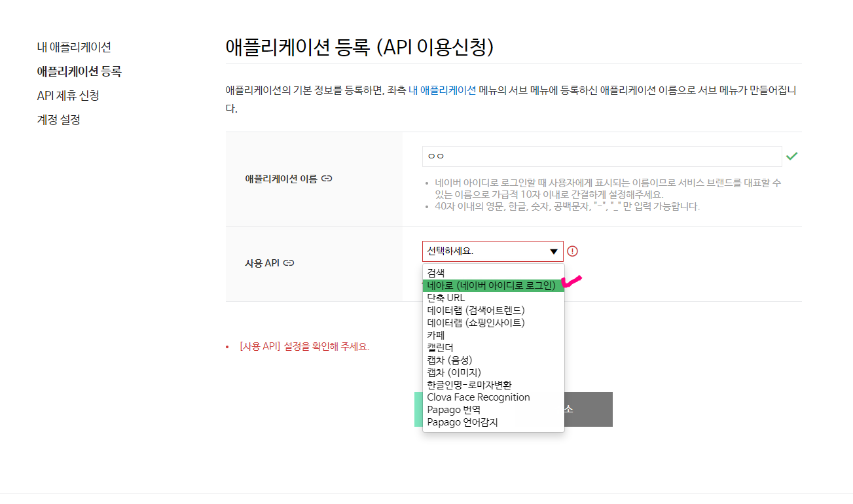
Task: Choose Papago 언어감지 option
Action: pyautogui.click(x=494, y=422)
